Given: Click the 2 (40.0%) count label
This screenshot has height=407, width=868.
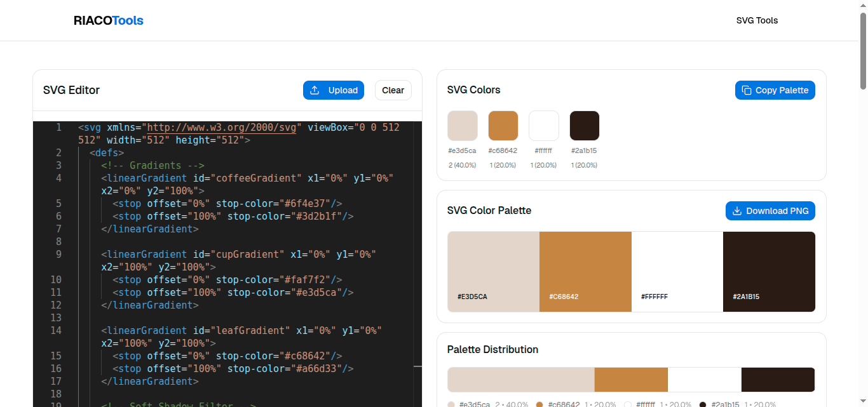Looking at the screenshot, I should coord(462,165).
